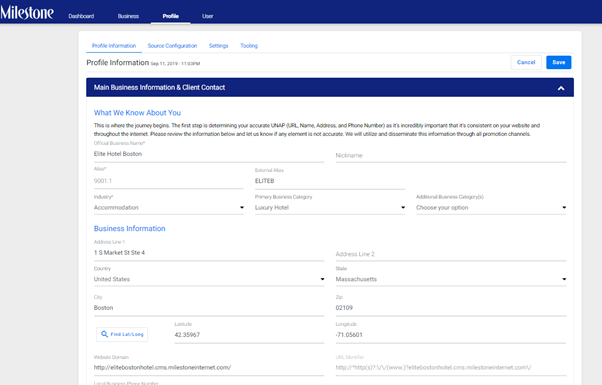Click the Latitude field 42.35967

[249, 335]
